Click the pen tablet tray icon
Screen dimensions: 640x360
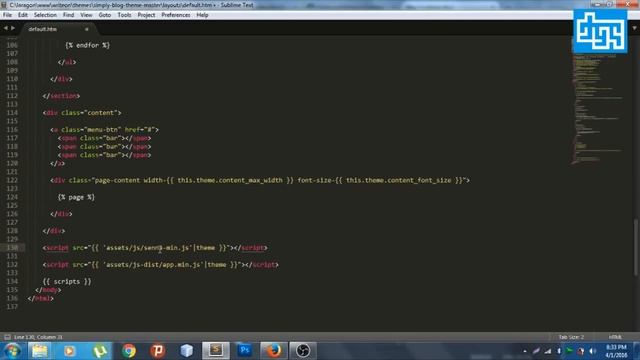pos(536,351)
